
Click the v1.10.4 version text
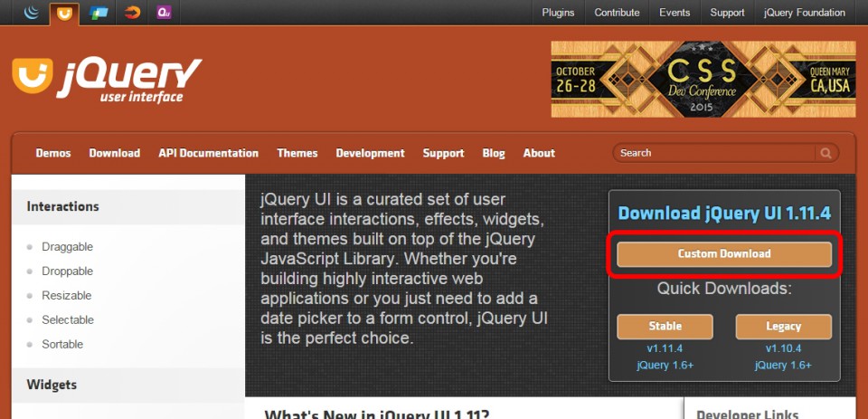(783, 348)
